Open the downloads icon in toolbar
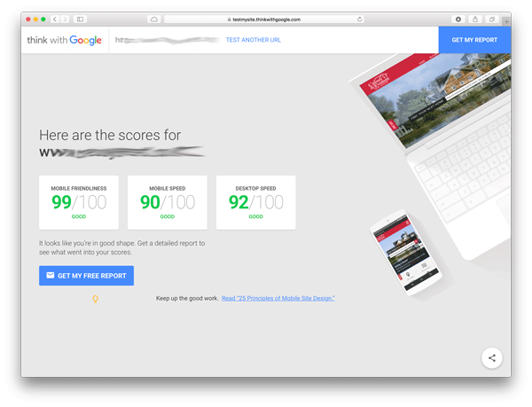Viewport: 532px width, 407px height. pos(458,20)
